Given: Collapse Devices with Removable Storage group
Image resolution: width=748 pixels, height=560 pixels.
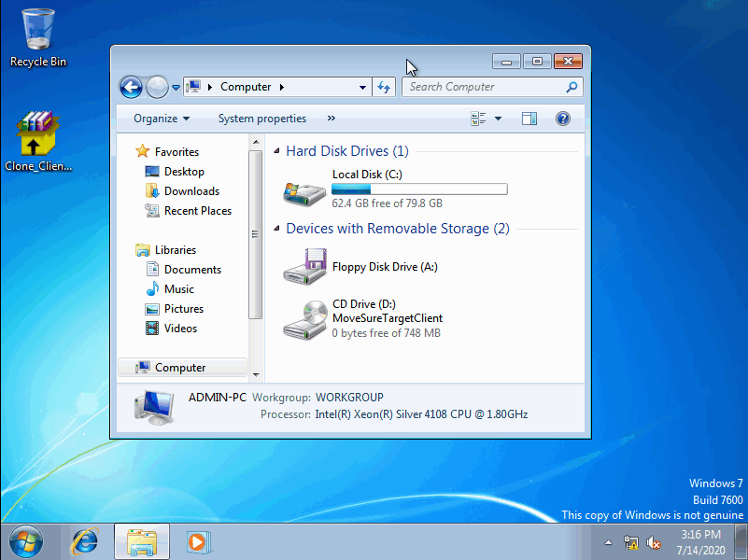Looking at the screenshot, I should point(276,229).
